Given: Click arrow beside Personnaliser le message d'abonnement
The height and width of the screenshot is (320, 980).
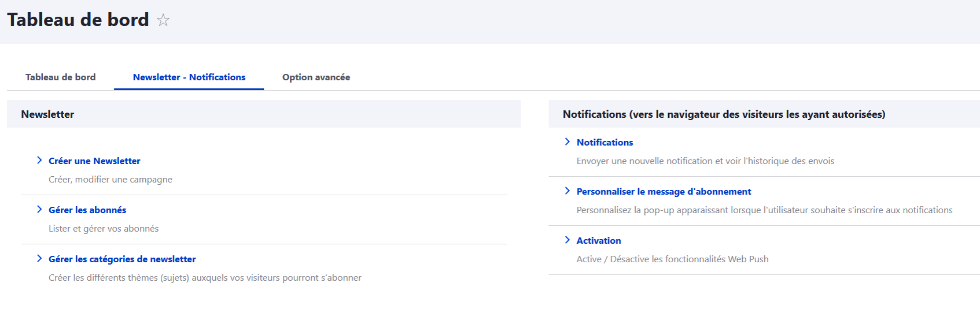Looking at the screenshot, I should [568, 191].
